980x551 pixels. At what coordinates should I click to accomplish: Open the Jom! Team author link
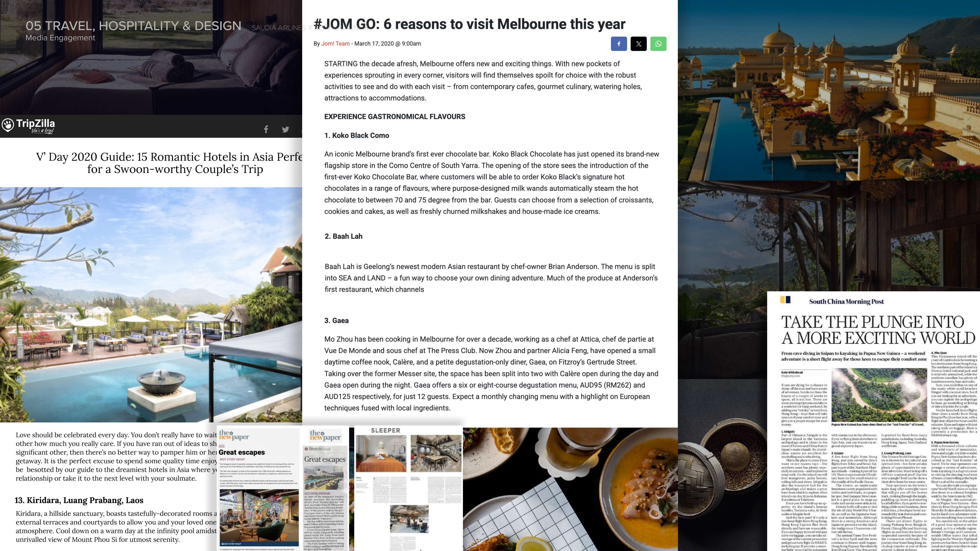point(335,44)
